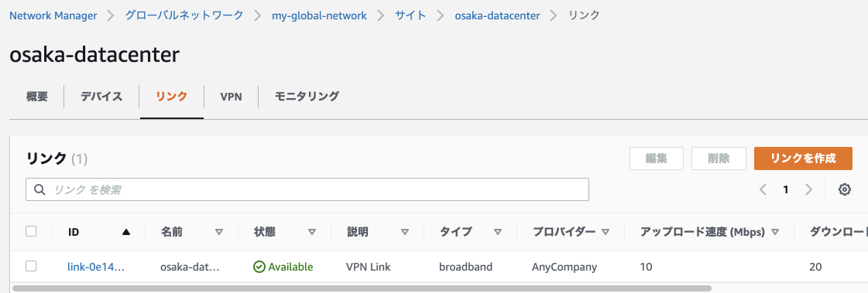Sort by 状態 column arrow

pyautogui.click(x=312, y=232)
